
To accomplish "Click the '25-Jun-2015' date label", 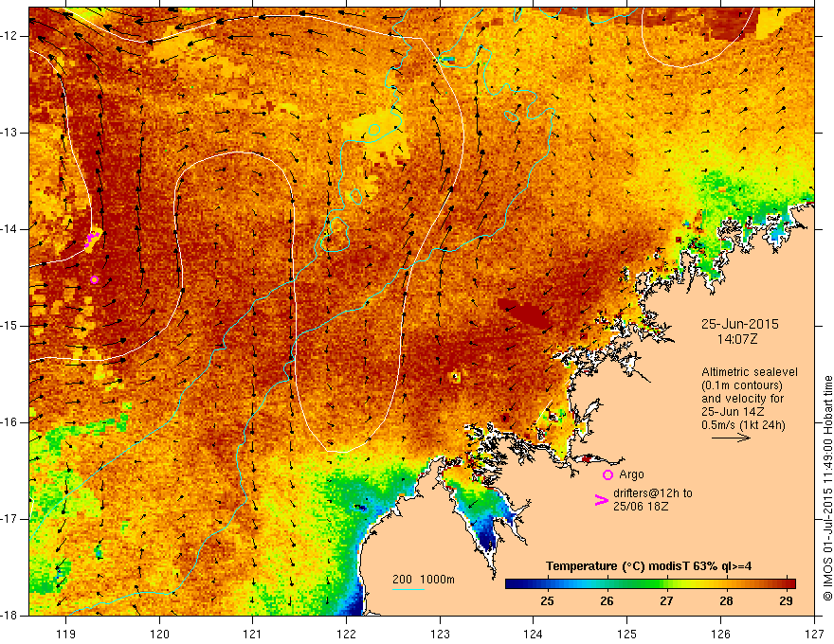I will point(739,324).
